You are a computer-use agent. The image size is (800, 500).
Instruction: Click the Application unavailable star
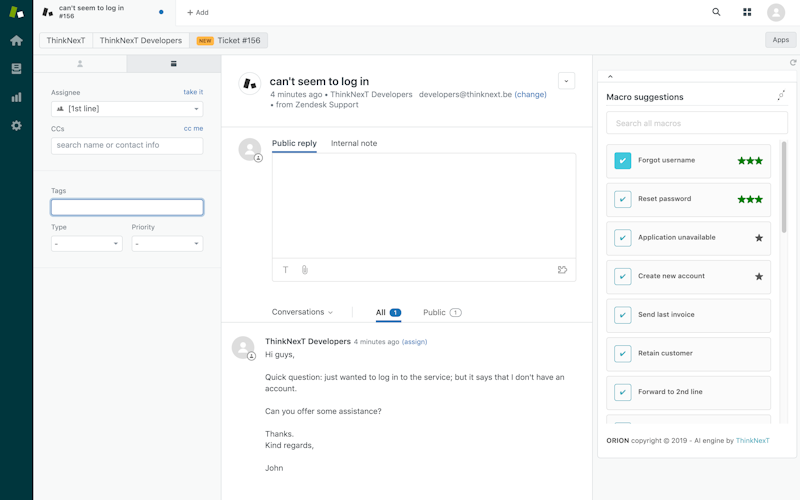point(759,238)
